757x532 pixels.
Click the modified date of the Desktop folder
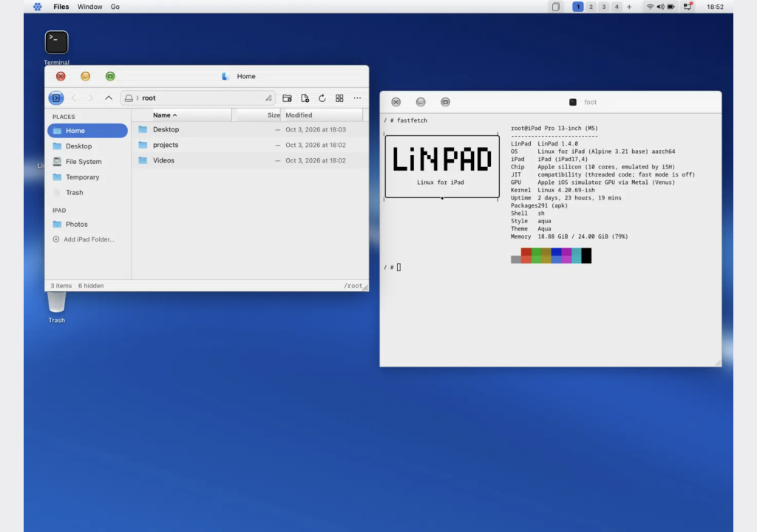point(315,129)
